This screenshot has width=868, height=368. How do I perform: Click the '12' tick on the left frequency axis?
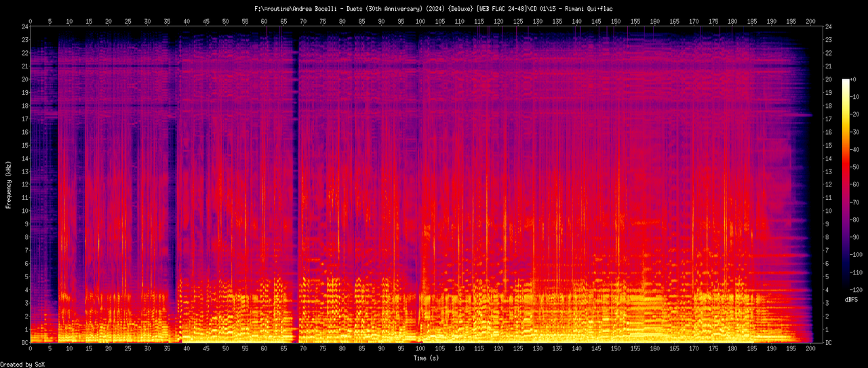(x=25, y=184)
